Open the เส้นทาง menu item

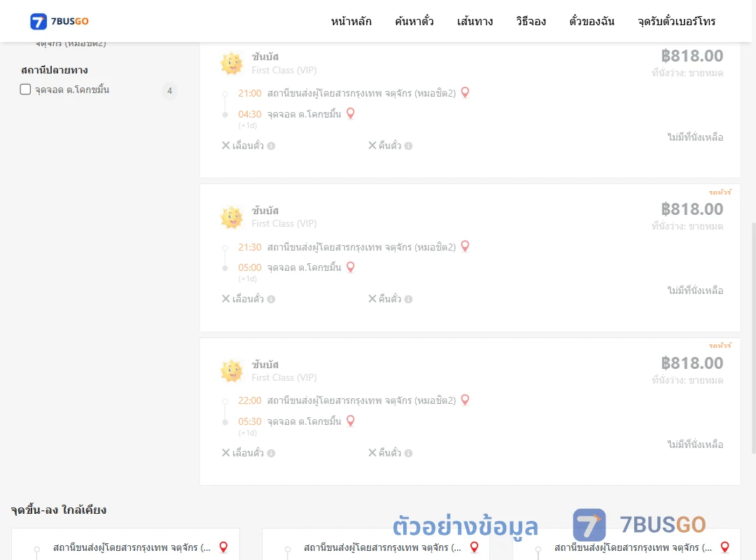(x=475, y=21)
